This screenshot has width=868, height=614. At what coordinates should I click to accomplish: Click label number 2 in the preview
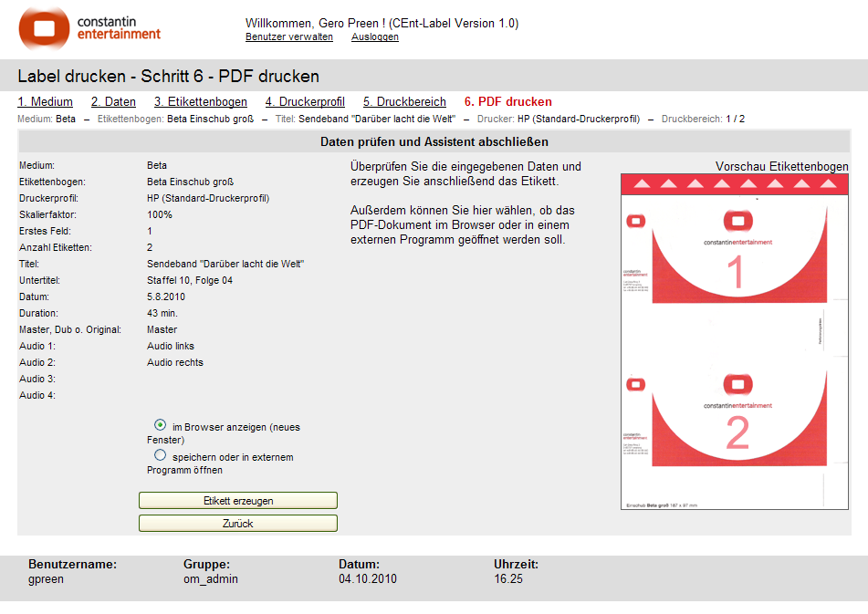[x=737, y=433]
